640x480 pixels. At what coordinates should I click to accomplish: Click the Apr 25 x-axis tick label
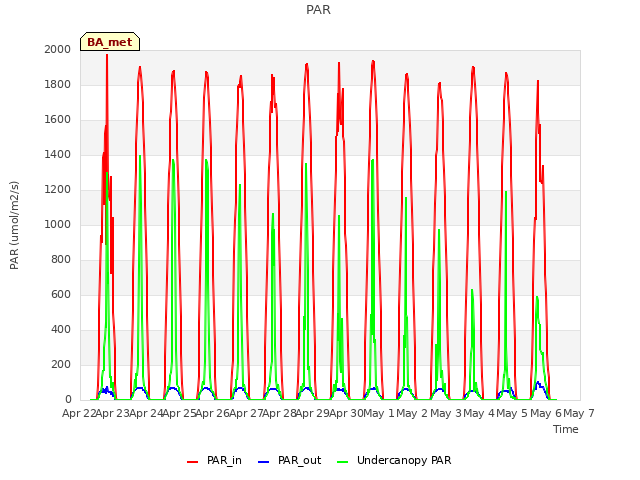click(180, 413)
